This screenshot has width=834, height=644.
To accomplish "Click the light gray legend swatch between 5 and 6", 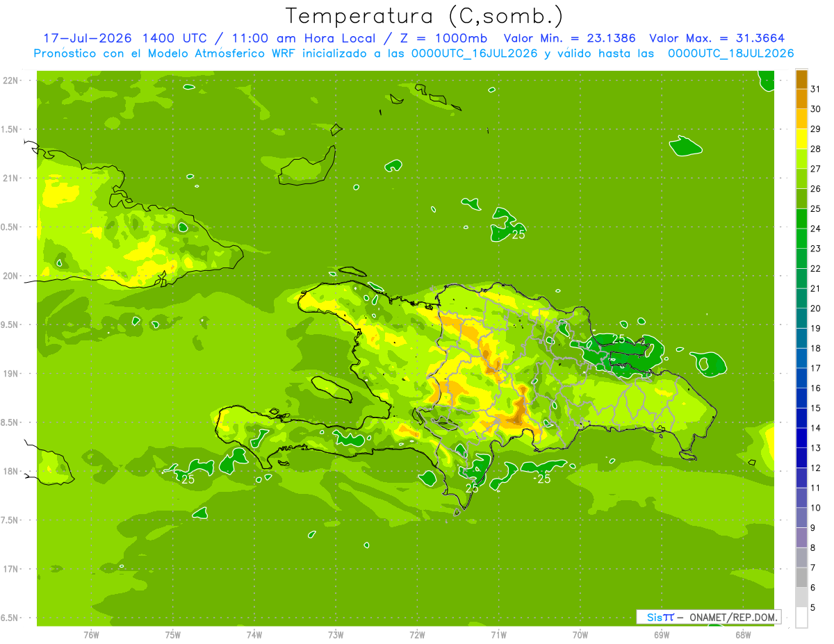I will pos(801,597).
